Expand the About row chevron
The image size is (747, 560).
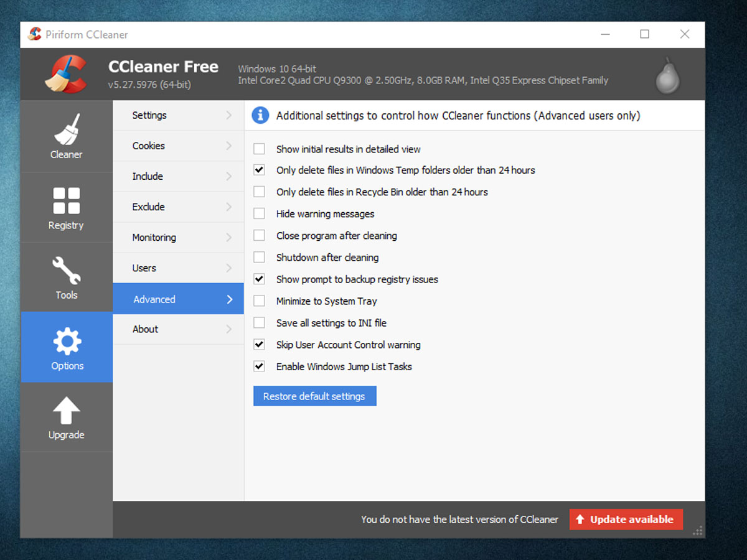tap(229, 329)
